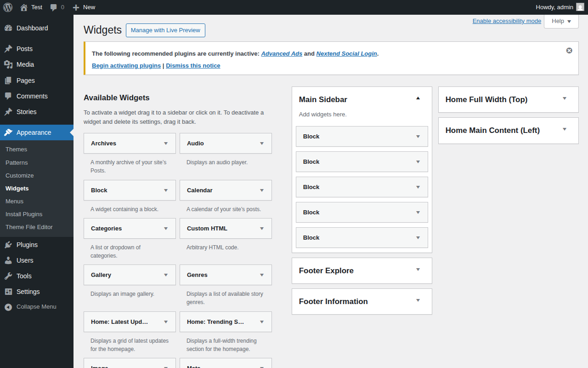Open the Help dropdown tab
This screenshot has height=368, width=588.
tap(561, 21)
